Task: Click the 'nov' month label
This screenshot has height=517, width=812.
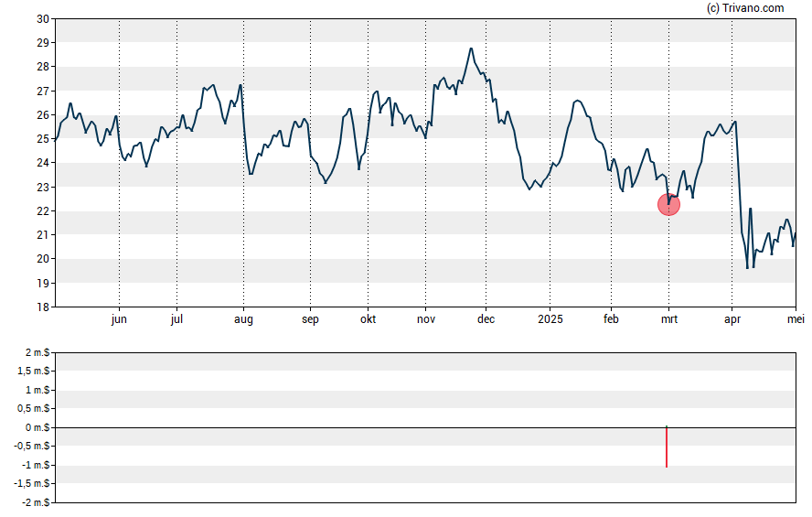Action: [x=426, y=319]
